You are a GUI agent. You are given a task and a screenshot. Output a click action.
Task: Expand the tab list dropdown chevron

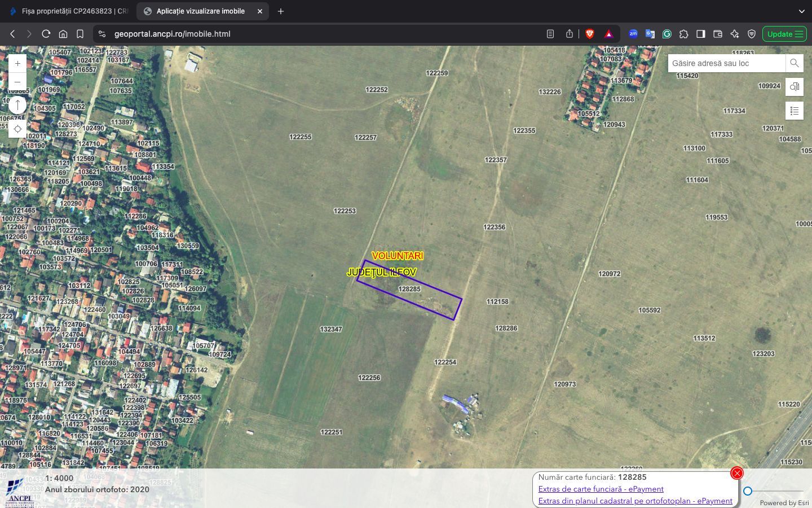coord(801,11)
